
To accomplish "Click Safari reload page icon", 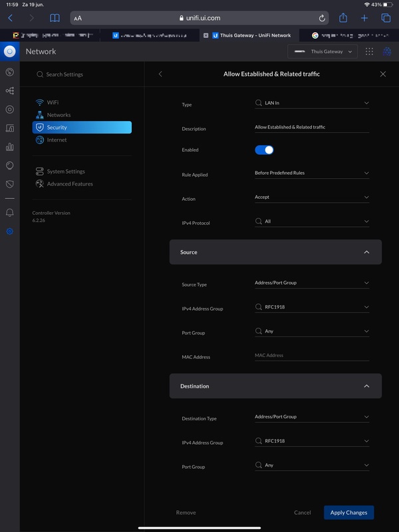I will [323, 18].
